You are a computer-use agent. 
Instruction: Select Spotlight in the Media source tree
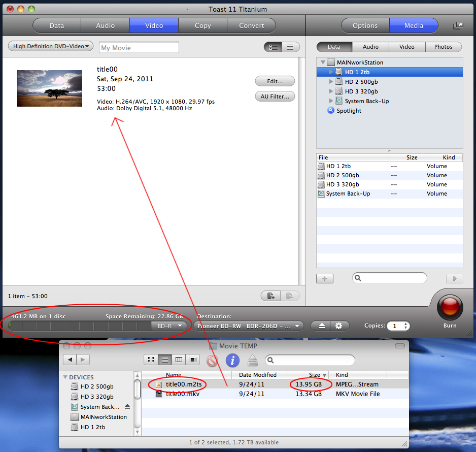pyautogui.click(x=349, y=111)
